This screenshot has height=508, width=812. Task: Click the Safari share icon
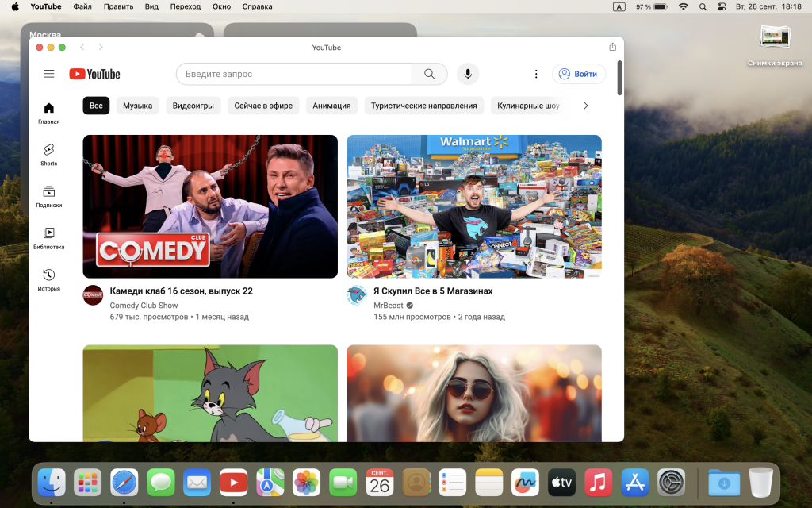[612, 48]
